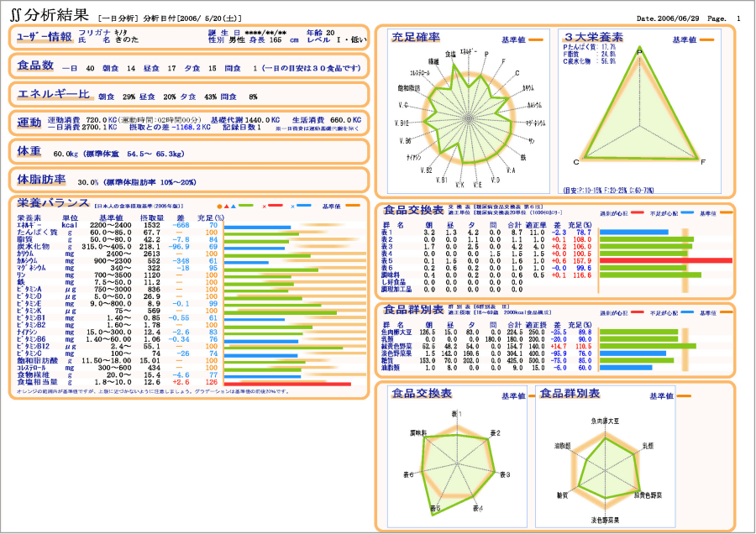Viewport: 756px width, 534px height.
Task: Click the "分析結果" page title
Action: coord(56,15)
